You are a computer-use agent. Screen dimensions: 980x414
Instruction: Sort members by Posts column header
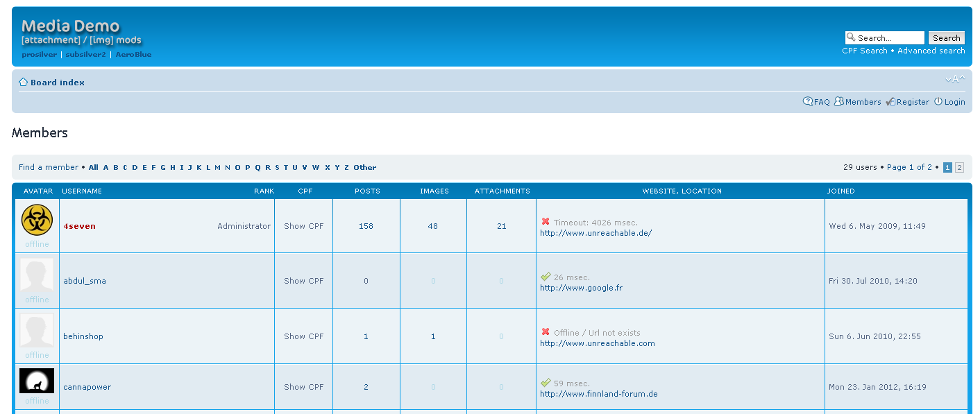pos(367,191)
